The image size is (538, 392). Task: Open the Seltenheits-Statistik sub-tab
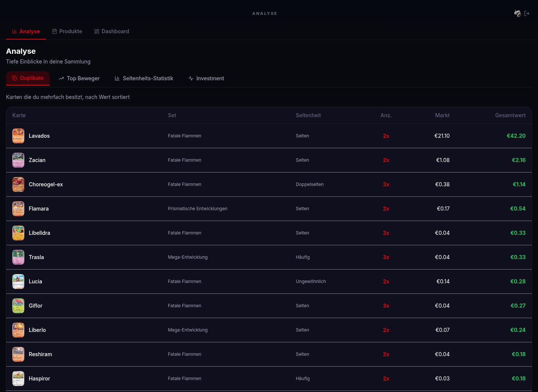point(144,78)
